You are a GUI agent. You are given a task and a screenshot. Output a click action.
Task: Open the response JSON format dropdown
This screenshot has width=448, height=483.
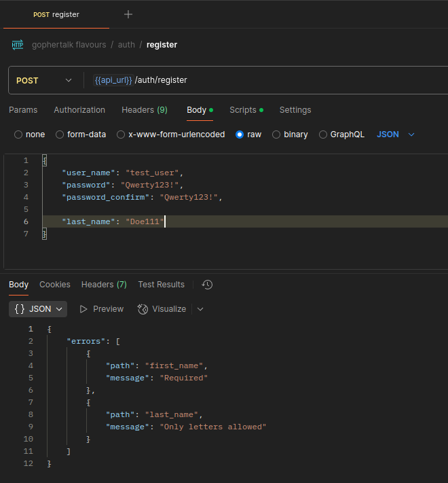click(x=38, y=309)
